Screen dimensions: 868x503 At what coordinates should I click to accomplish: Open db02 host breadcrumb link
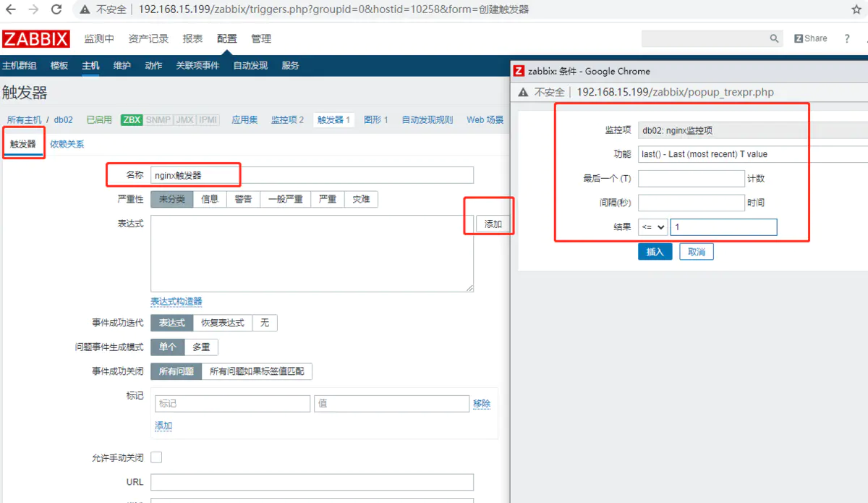tap(64, 120)
